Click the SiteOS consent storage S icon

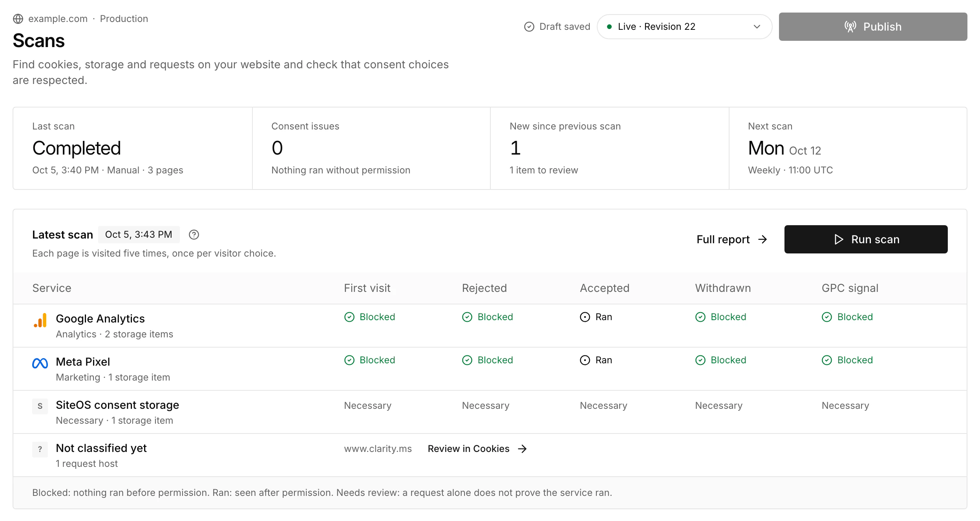click(40, 406)
